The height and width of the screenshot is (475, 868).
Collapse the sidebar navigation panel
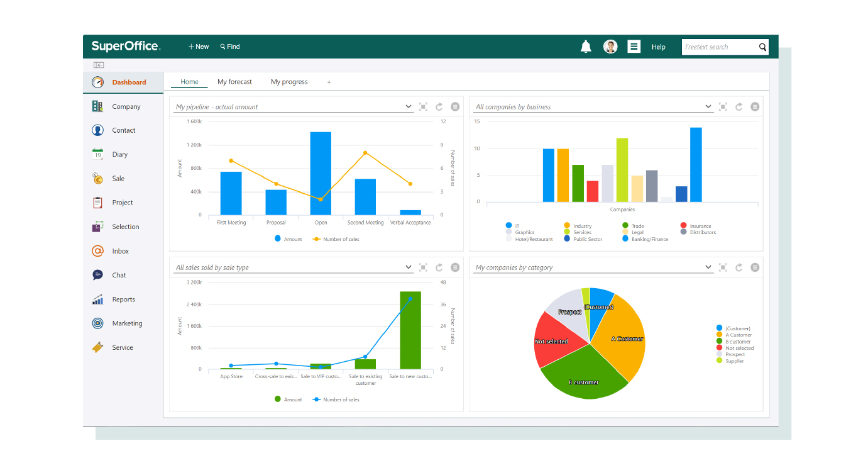[x=99, y=65]
